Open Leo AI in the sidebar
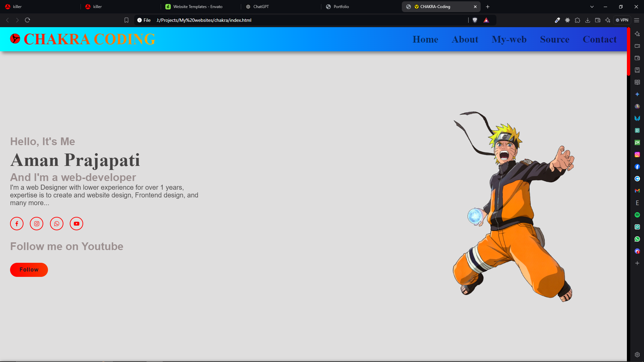The width and height of the screenshot is (644, 362). tap(637, 34)
